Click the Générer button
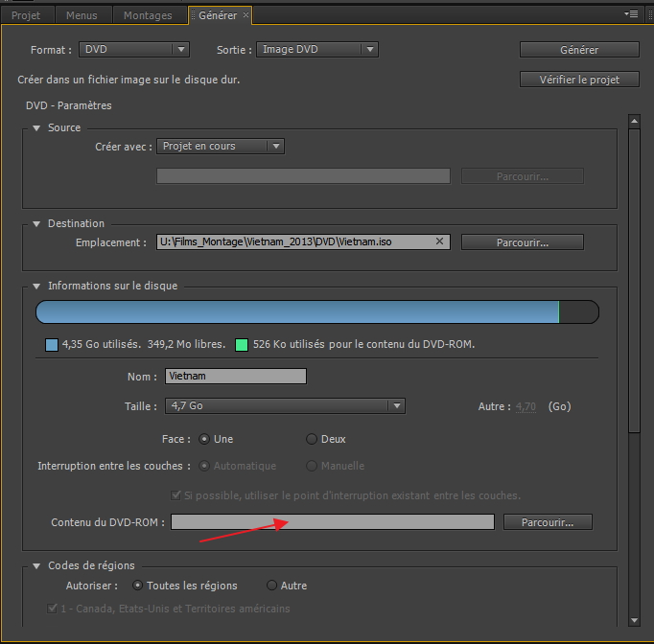The image size is (654, 644). tap(578, 50)
